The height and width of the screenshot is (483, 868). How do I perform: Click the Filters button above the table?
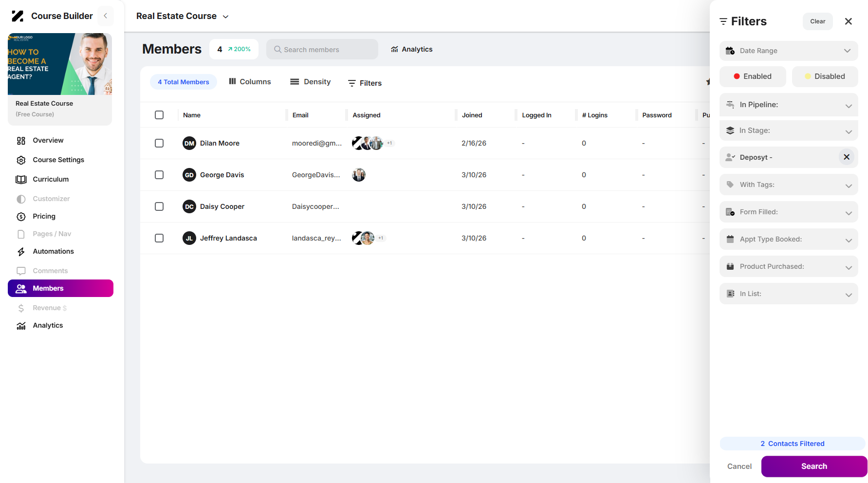(365, 83)
